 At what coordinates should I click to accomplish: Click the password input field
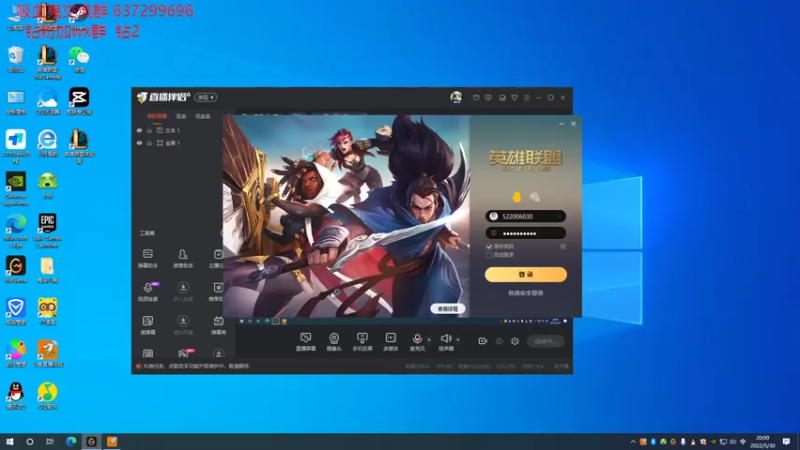526,233
